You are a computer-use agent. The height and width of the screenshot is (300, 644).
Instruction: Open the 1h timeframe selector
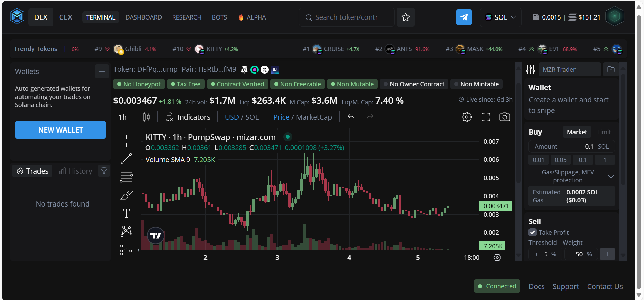pos(123,117)
